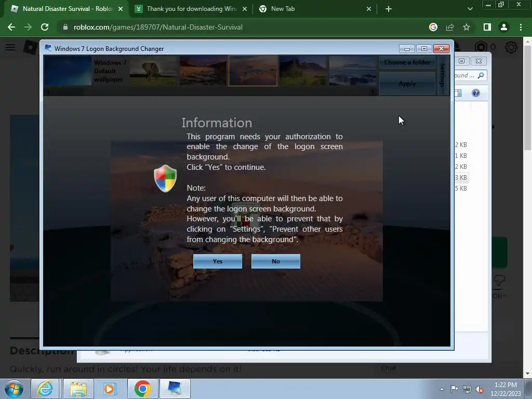This screenshot has height=399, width=532.
Task: Close the Thank you for downloading tab
Action: tap(245, 9)
